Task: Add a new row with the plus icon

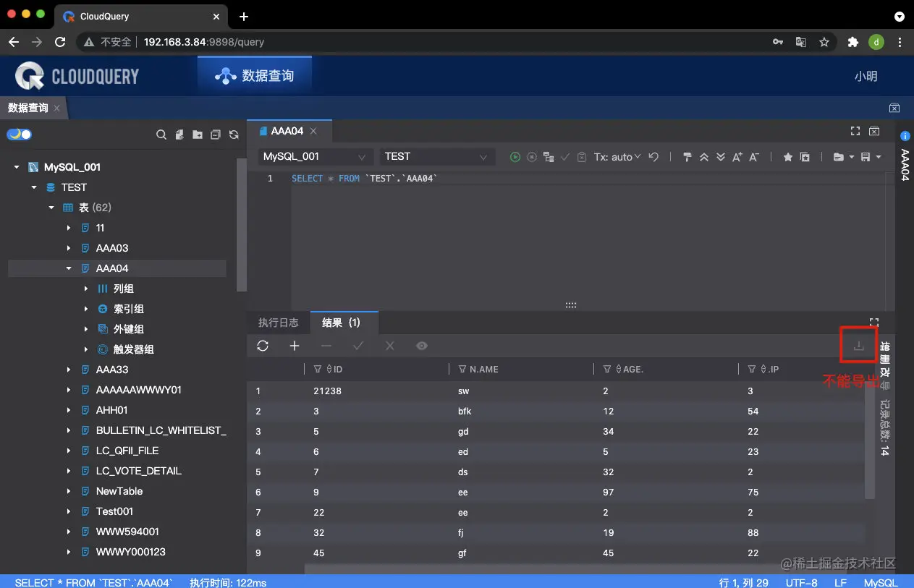Action: pos(295,346)
